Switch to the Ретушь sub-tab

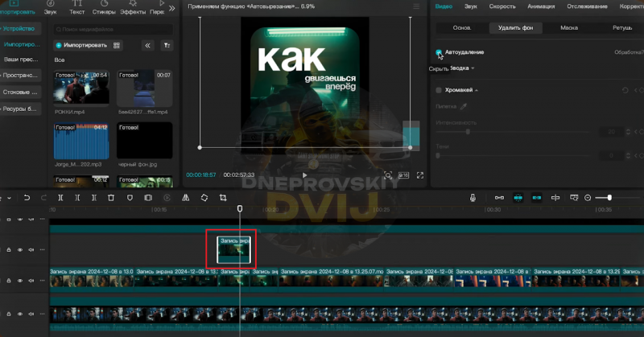click(x=622, y=28)
